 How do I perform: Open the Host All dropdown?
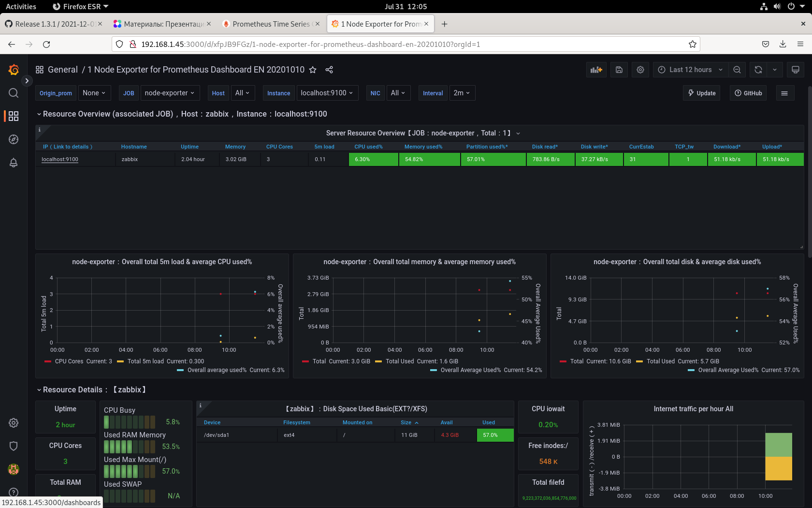[x=242, y=93]
